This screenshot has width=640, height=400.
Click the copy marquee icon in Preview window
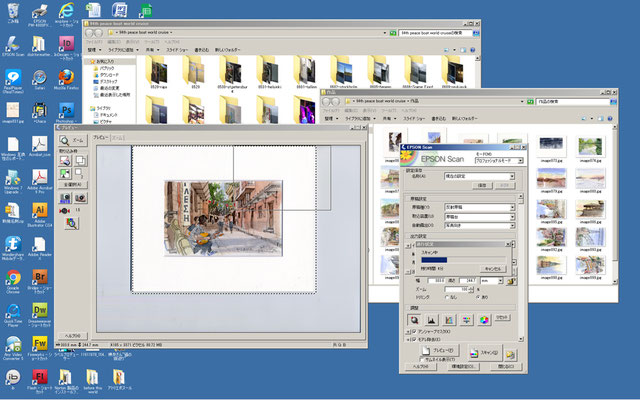click(x=80, y=160)
